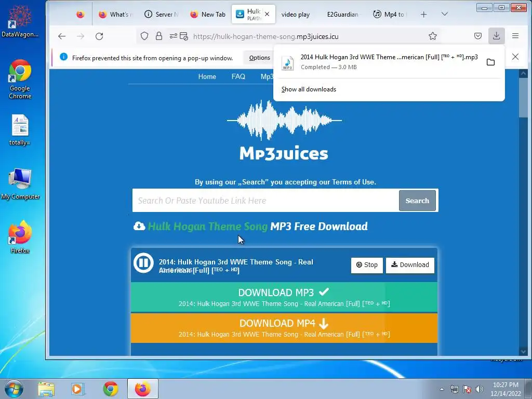
Task: Select the totally= document on desktop
Action: click(x=20, y=130)
